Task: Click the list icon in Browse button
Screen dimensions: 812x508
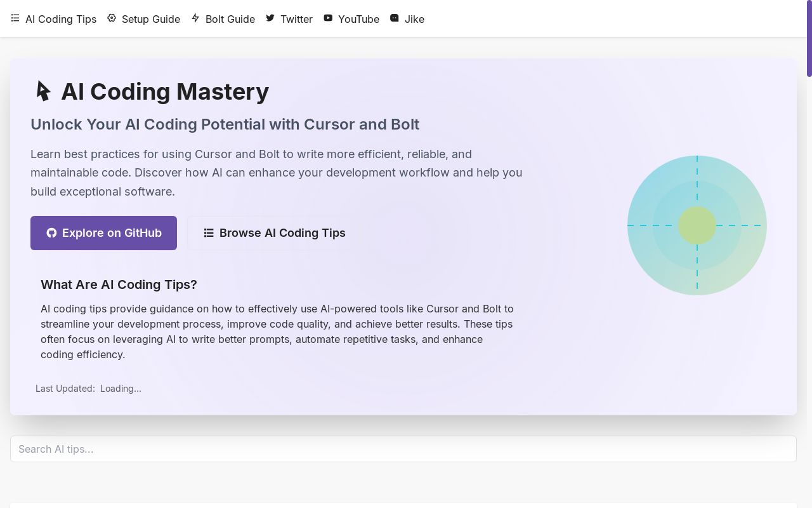Action: (x=209, y=233)
